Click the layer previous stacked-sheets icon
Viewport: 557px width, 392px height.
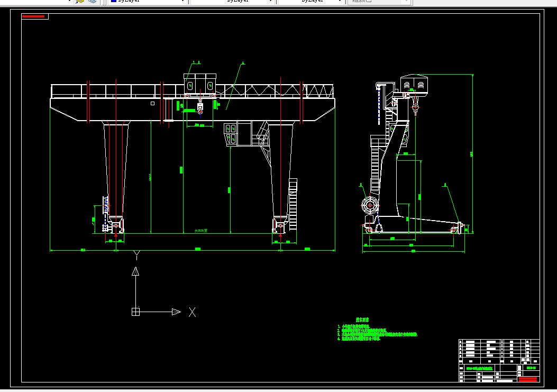tap(92, 1)
